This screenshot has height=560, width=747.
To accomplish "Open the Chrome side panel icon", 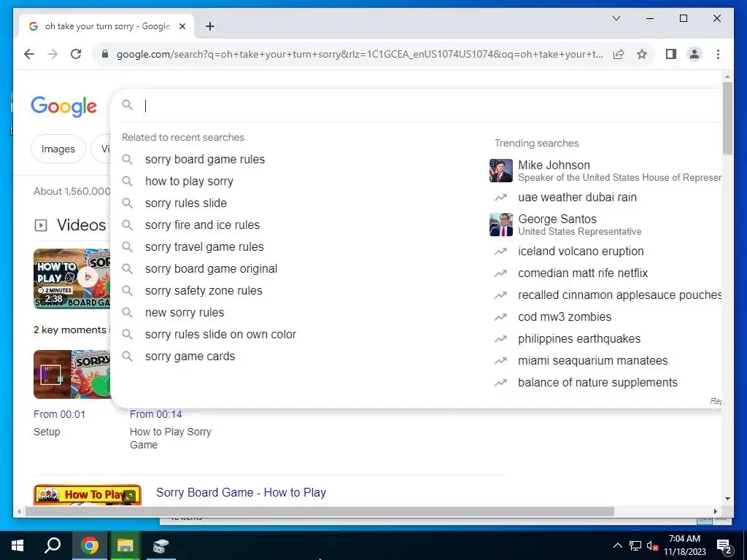I will point(671,54).
